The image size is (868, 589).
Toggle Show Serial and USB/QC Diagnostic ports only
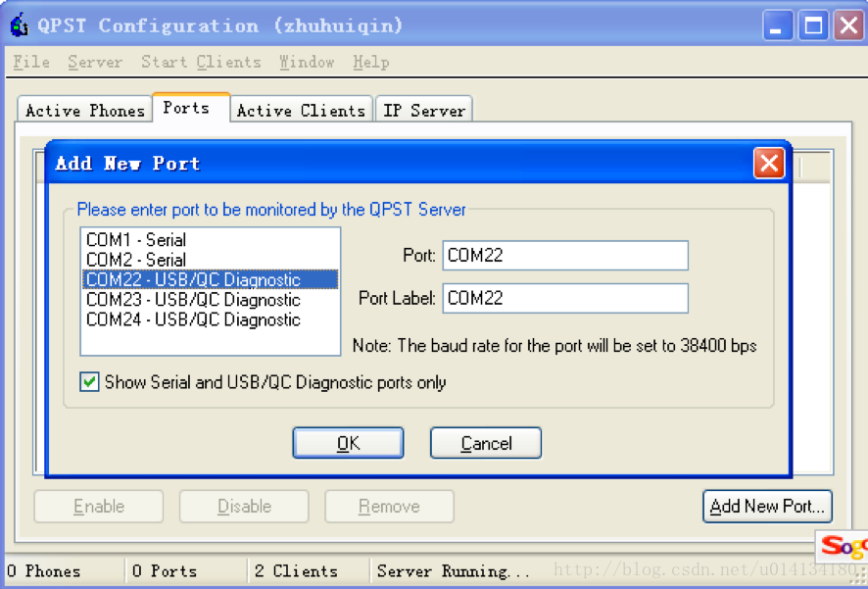click(89, 382)
